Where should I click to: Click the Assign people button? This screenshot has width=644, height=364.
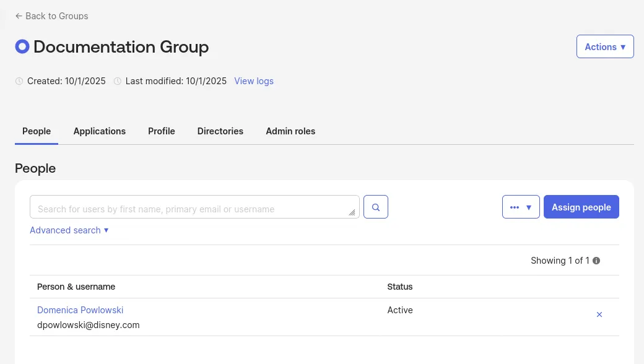click(581, 207)
